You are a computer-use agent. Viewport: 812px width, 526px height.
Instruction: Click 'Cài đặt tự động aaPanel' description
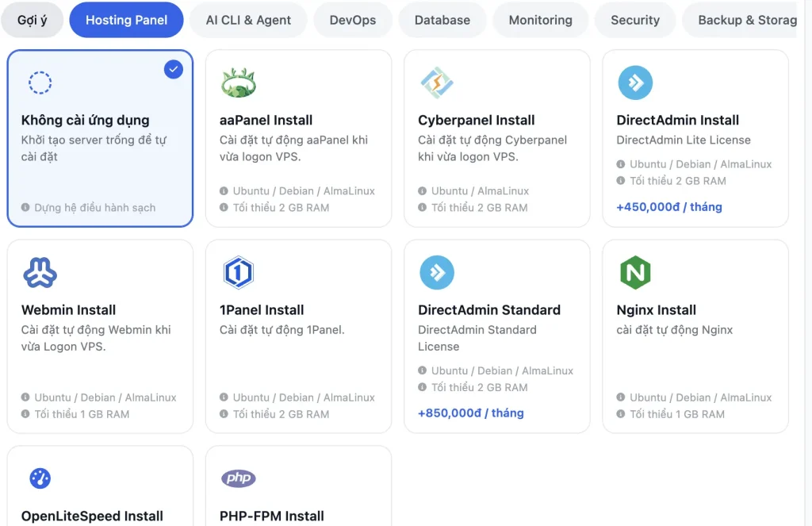[x=293, y=148]
